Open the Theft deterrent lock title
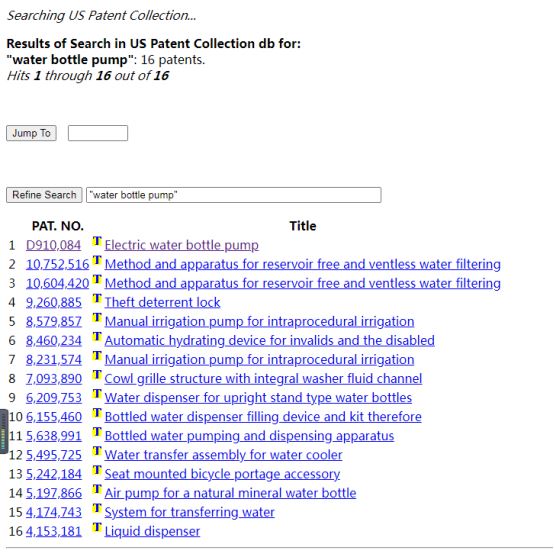554x557 pixels. pos(162,303)
